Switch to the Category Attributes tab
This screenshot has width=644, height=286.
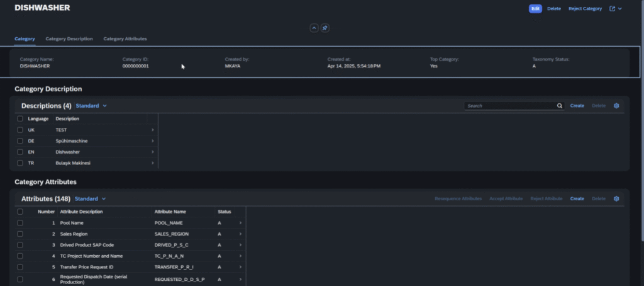(x=125, y=39)
